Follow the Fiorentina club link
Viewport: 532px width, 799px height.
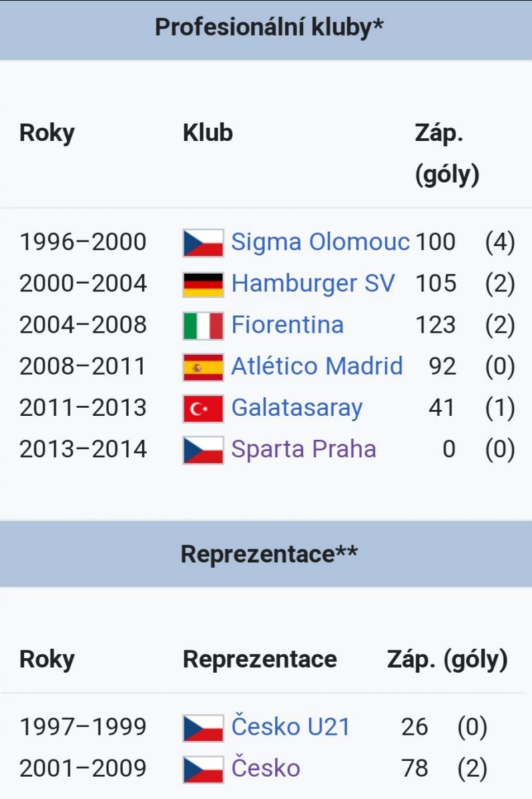(288, 324)
